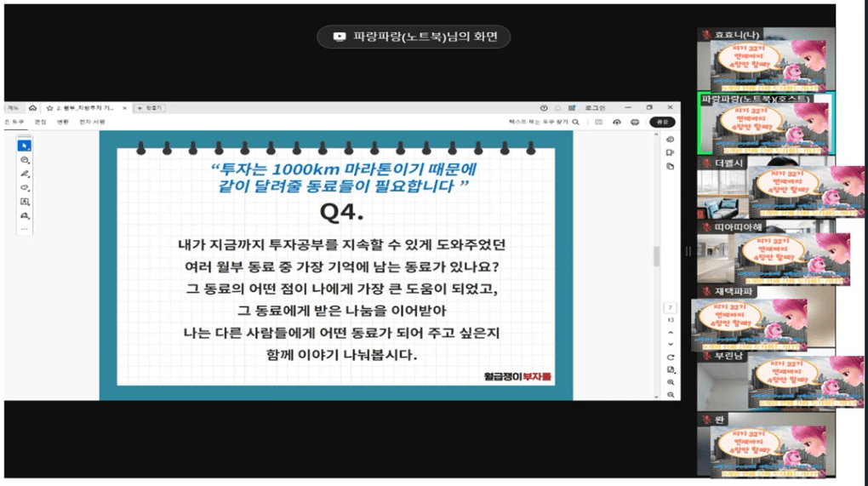The width and height of the screenshot is (868, 486).
Task: Open the 변환 menu tab
Action: (63, 122)
